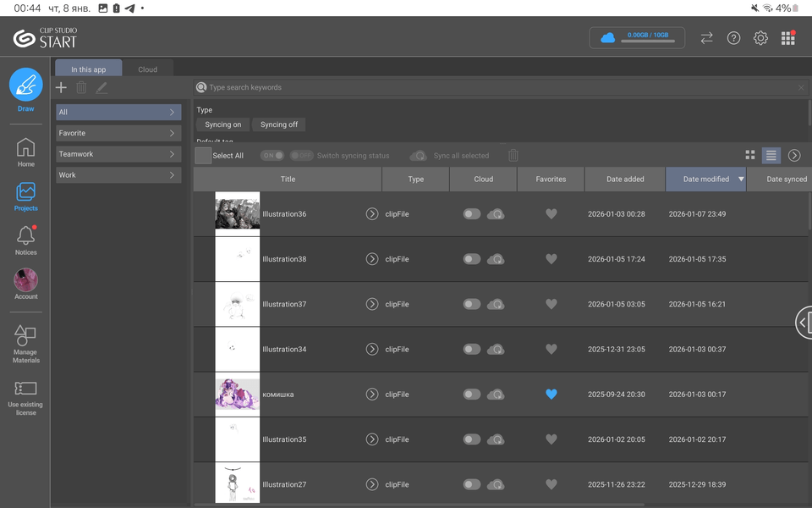812x508 pixels.
Task: Switch to the Cloud tab
Action: point(147,69)
